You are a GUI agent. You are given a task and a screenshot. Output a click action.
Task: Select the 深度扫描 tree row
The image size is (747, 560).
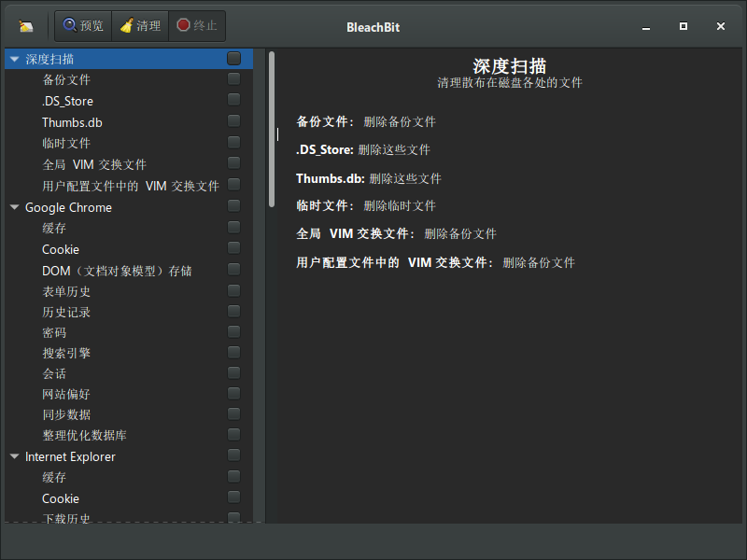pos(129,59)
